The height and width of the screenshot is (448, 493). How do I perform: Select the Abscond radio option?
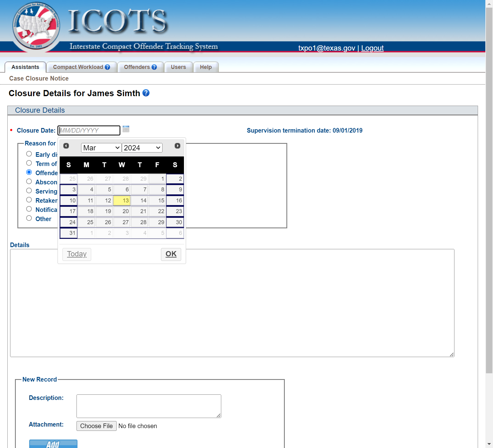click(x=29, y=181)
